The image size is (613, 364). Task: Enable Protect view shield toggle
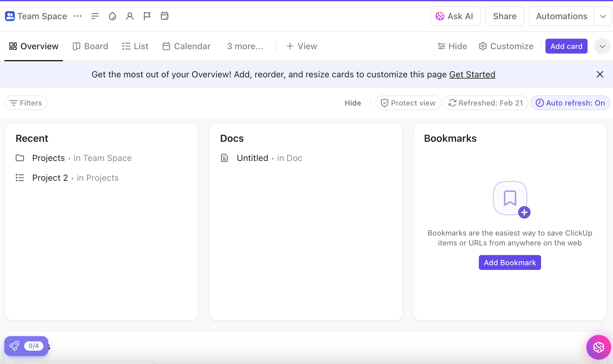click(x=407, y=103)
